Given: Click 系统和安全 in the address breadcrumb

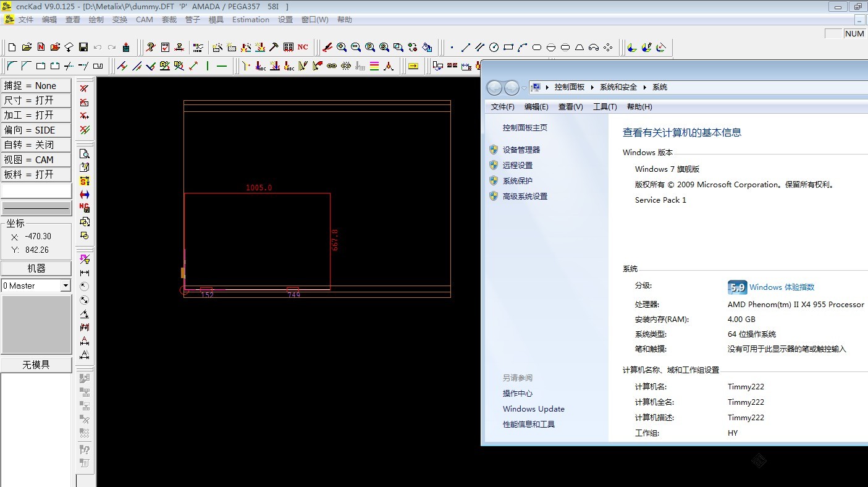Looking at the screenshot, I should pos(618,87).
